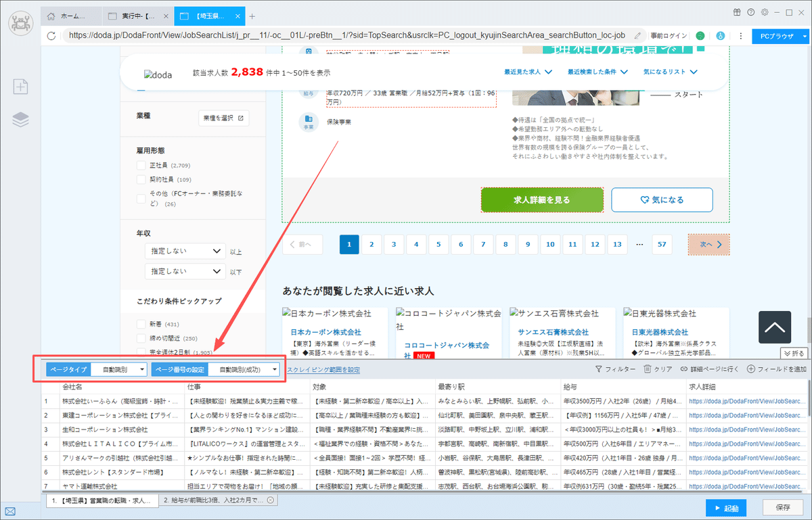
Task: Click the 気になる button
Action: point(662,200)
